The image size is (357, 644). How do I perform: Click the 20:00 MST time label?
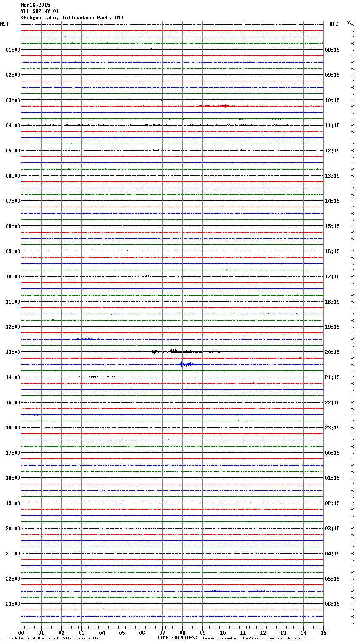coord(13,529)
